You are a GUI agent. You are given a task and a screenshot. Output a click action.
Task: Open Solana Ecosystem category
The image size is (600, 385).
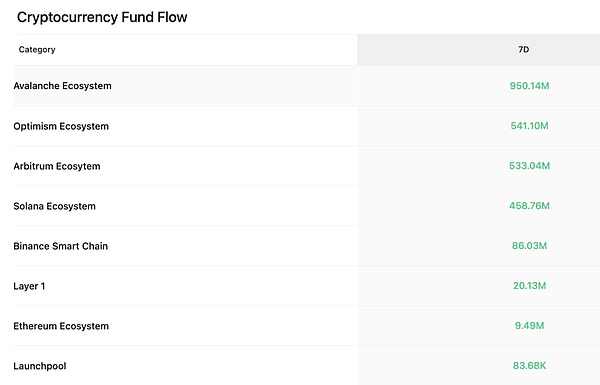point(55,206)
